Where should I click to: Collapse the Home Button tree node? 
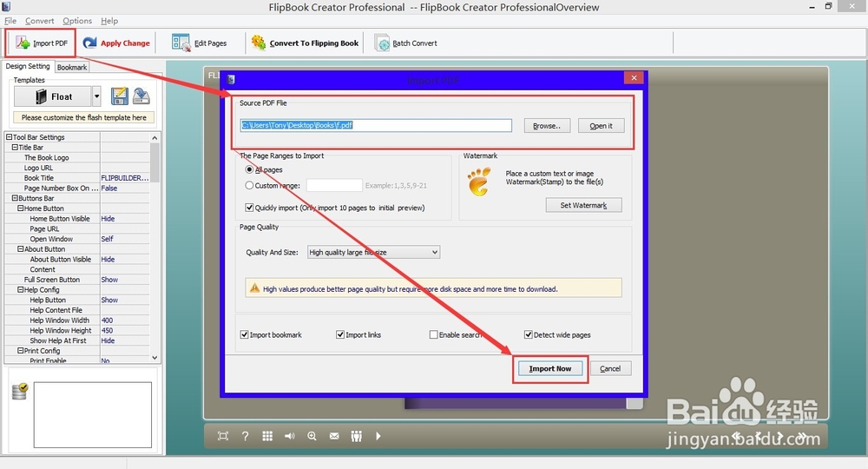(x=21, y=208)
